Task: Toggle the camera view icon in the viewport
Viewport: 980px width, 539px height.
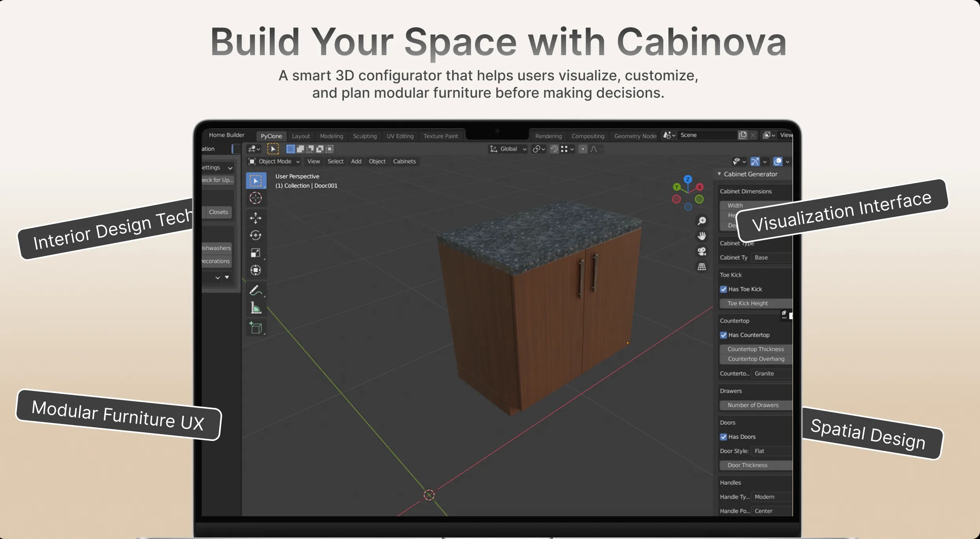Action: pyautogui.click(x=702, y=251)
